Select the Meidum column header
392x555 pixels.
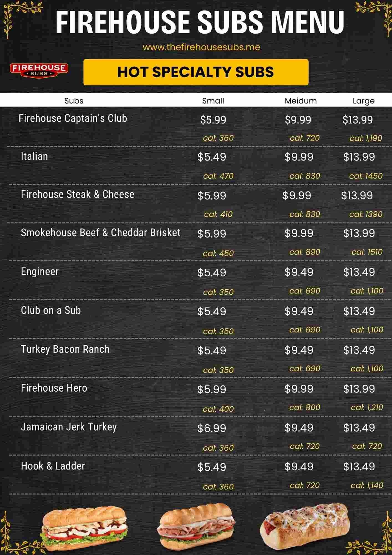pyautogui.click(x=301, y=101)
